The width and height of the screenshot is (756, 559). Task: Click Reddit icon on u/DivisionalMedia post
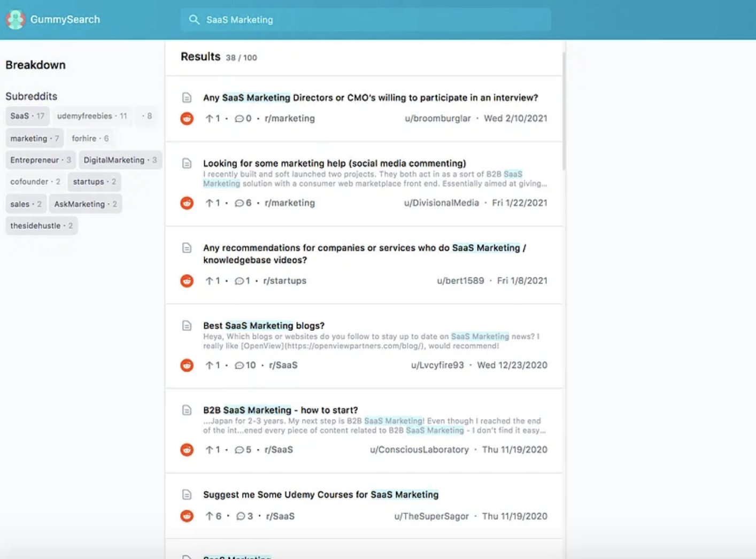(187, 203)
